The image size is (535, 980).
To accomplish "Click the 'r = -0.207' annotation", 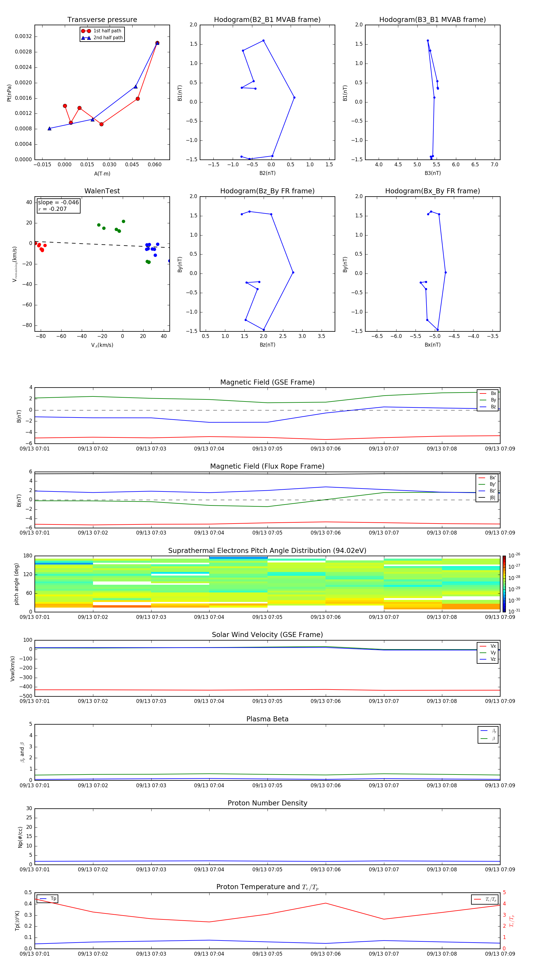I will pos(53,209).
